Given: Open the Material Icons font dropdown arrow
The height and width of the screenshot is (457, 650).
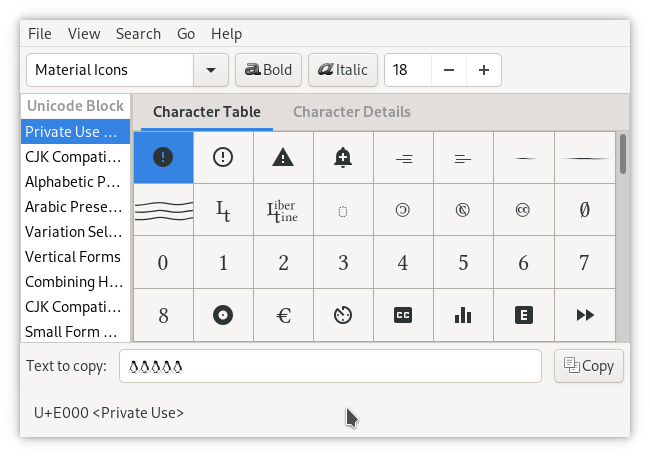Looking at the screenshot, I should pyautogui.click(x=211, y=70).
